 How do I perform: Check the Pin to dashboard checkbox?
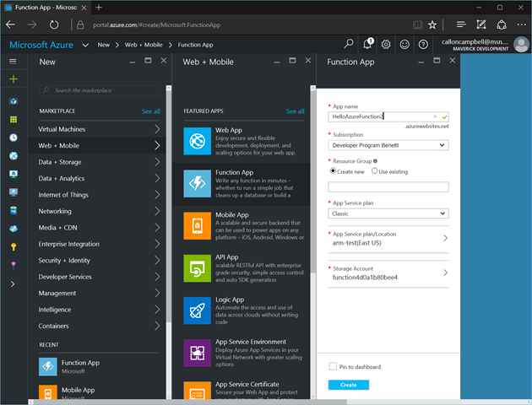[x=333, y=366]
